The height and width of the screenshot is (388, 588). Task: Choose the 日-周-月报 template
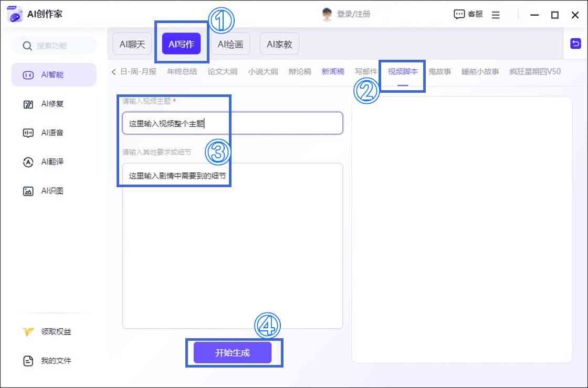tap(138, 71)
